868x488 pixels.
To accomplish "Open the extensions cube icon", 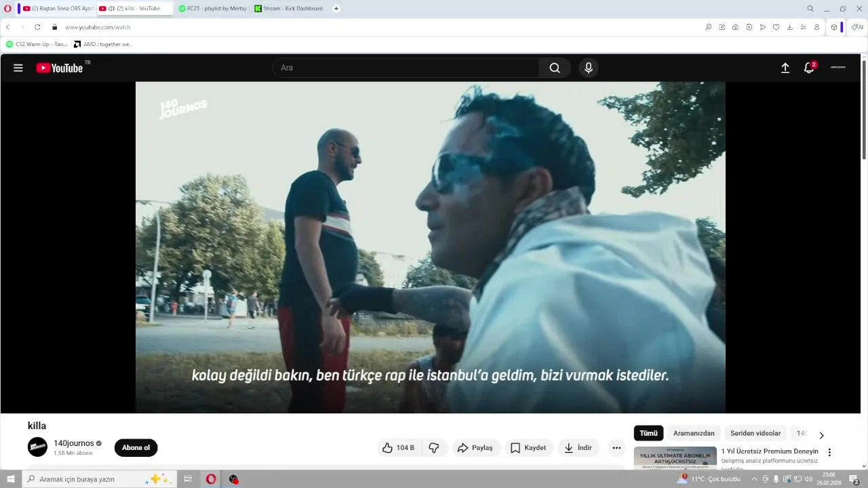I will [834, 27].
